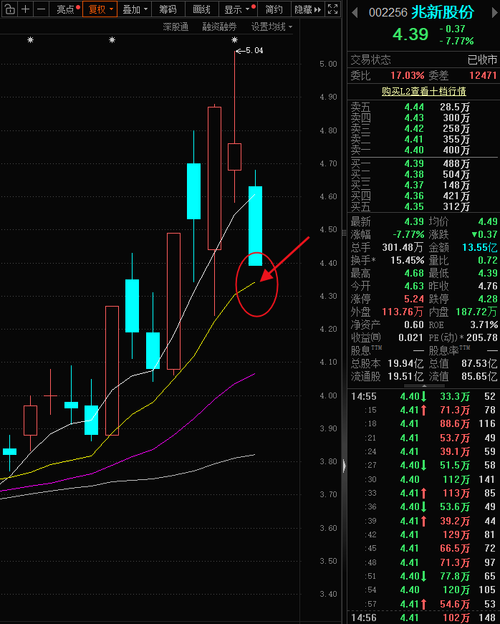Go to next stock with the right arrow

[494, 13]
